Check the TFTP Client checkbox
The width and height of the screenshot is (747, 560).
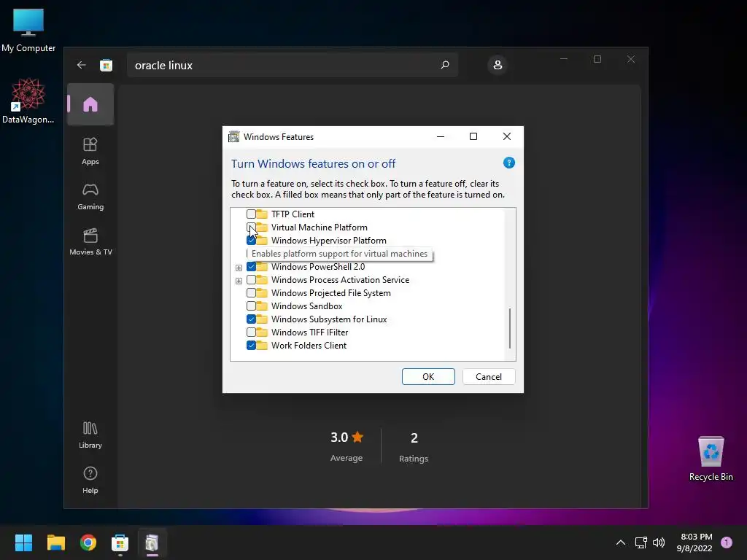[x=251, y=214]
